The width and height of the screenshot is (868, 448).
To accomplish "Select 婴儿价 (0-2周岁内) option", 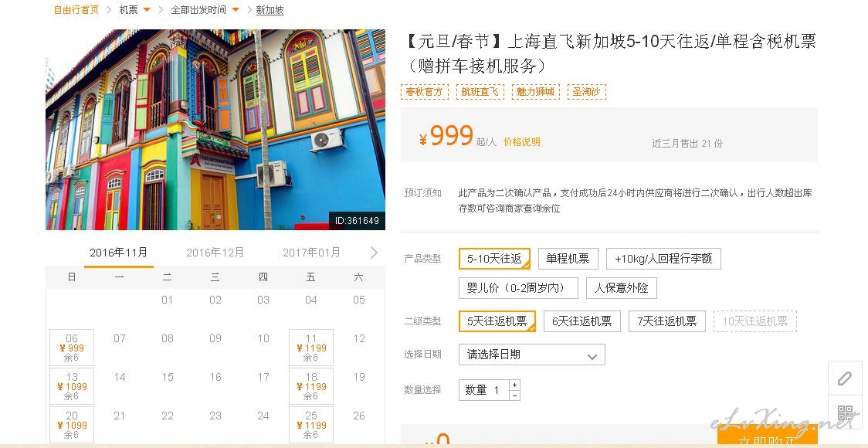I will point(518,288).
